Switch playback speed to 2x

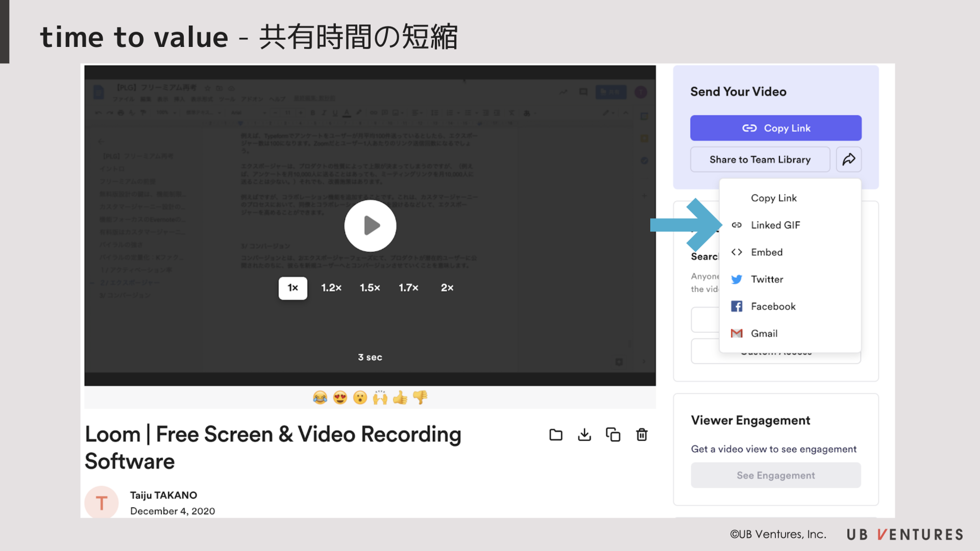[447, 288]
